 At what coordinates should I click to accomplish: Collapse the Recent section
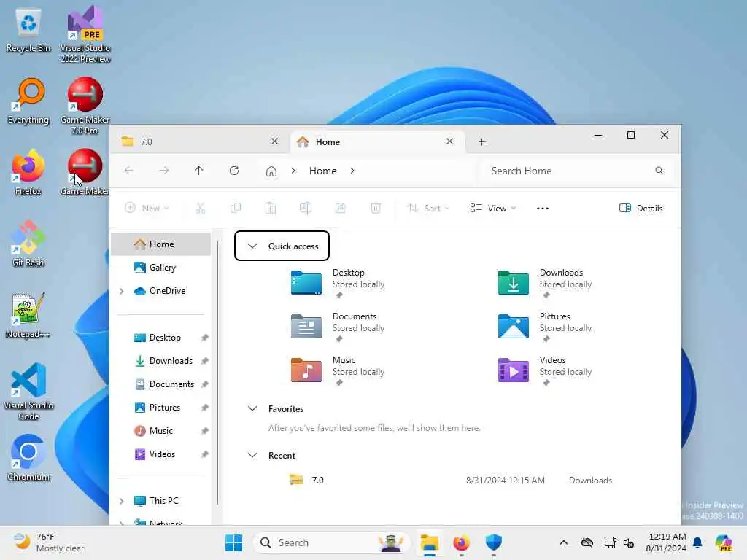252,455
